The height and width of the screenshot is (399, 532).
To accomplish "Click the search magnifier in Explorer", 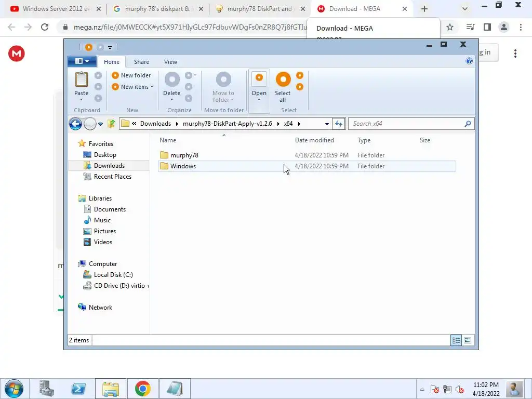I will pyautogui.click(x=468, y=124).
